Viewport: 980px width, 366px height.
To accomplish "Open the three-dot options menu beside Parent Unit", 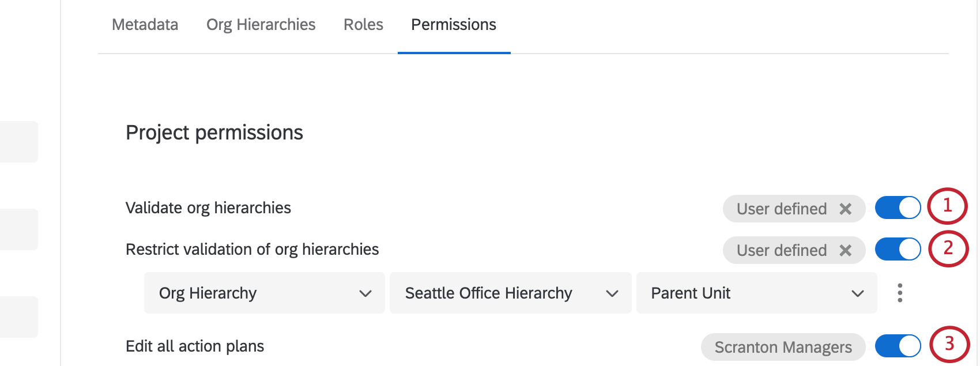I will coord(899,293).
